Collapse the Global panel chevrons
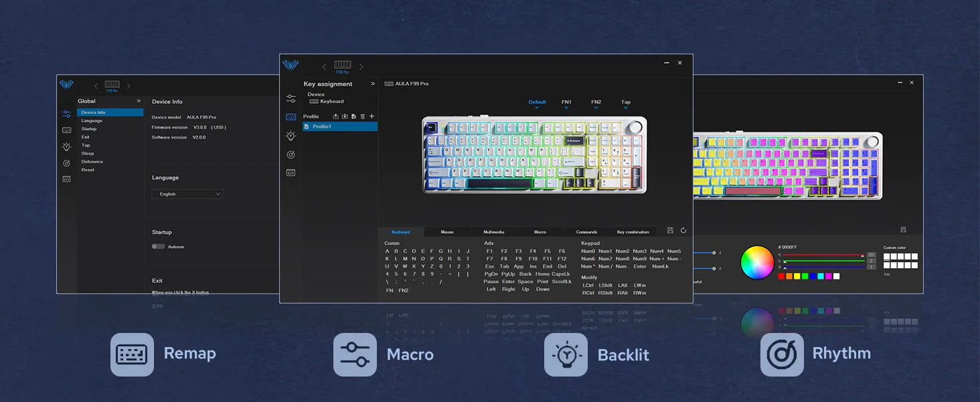Image resolution: width=980 pixels, height=402 pixels. pyautogui.click(x=139, y=101)
